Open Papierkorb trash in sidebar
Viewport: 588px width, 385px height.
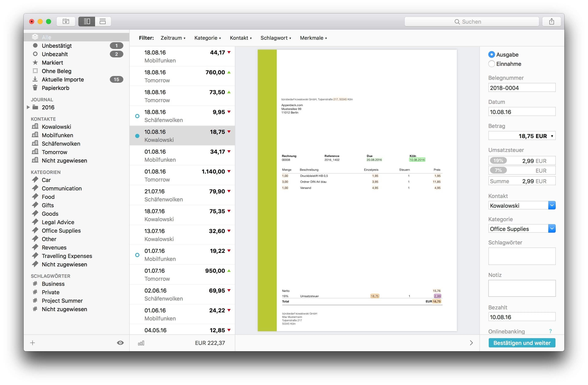pos(55,88)
